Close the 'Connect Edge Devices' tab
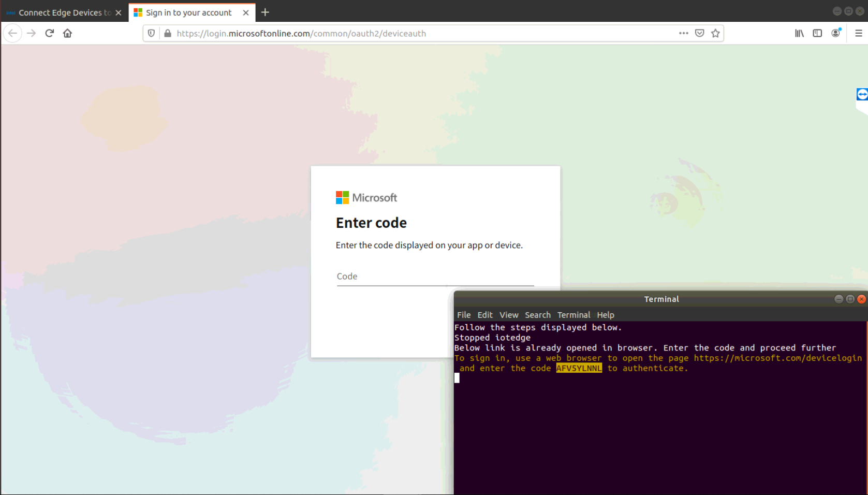 click(119, 12)
